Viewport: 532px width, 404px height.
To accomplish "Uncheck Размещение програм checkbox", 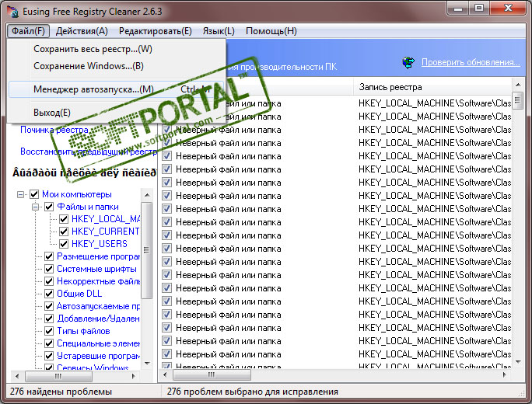I will 49,256.
